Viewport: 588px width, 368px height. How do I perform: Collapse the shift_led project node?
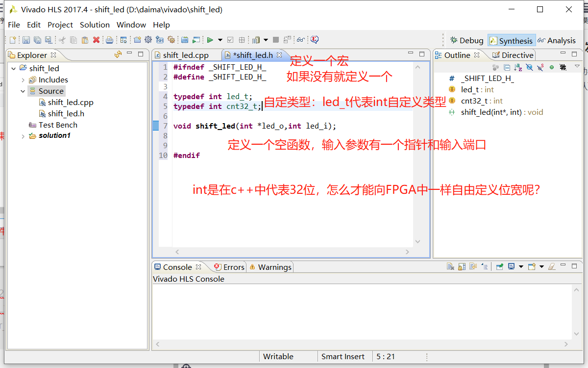[x=14, y=68]
